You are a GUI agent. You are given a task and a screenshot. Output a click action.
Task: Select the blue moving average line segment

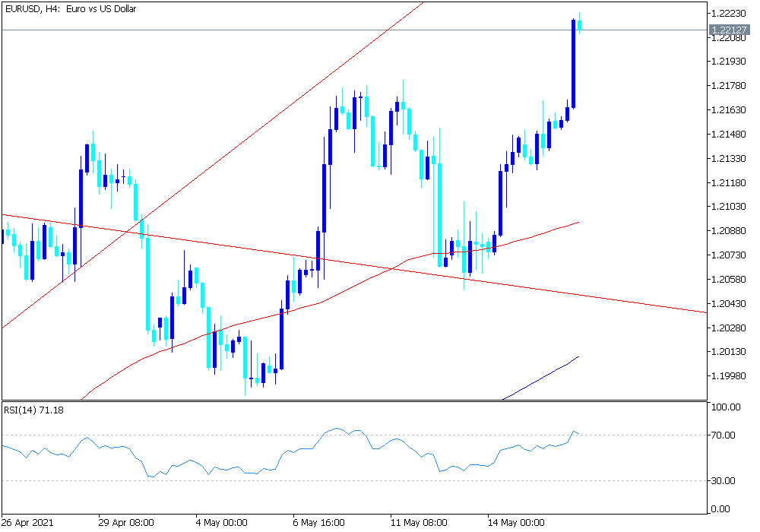(x=541, y=378)
